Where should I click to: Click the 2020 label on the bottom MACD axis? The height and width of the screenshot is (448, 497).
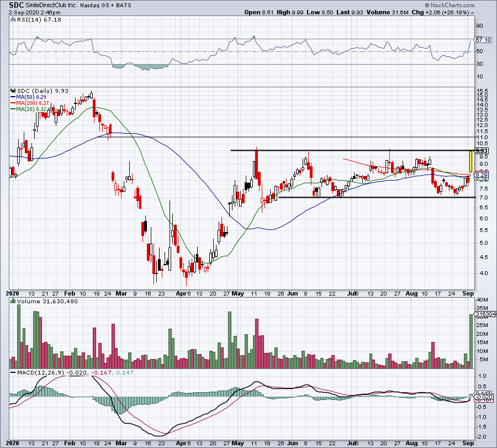click(x=13, y=443)
